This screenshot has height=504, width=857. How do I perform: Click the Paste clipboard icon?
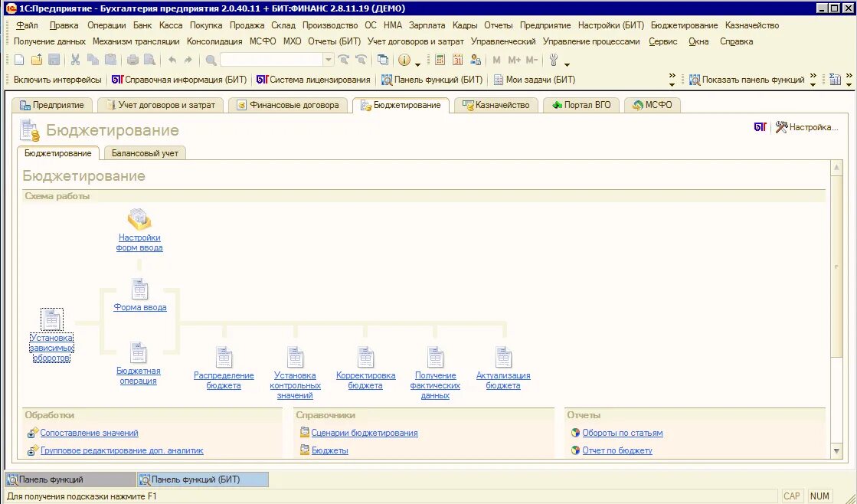(110, 61)
